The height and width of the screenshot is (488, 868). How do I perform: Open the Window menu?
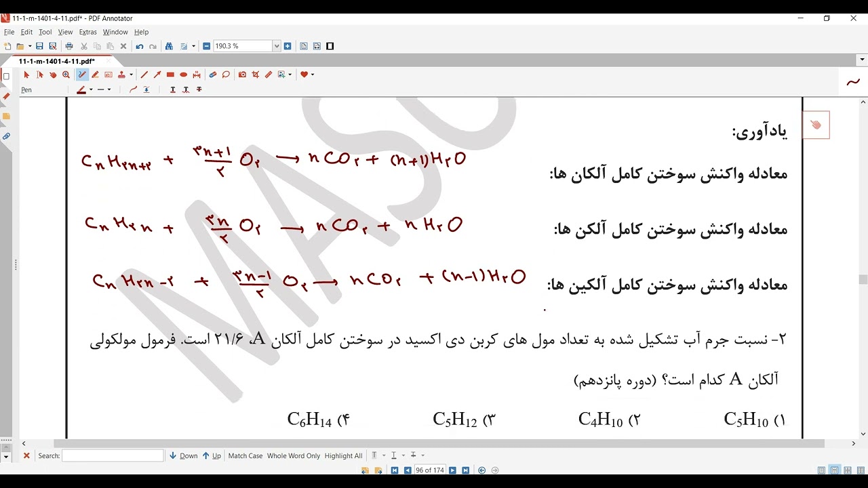(115, 32)
